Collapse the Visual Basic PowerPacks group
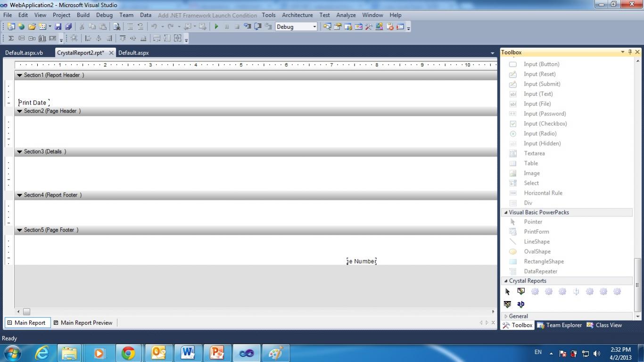The image size is (644, 362). pyautogui.click(x=506, y=213)
